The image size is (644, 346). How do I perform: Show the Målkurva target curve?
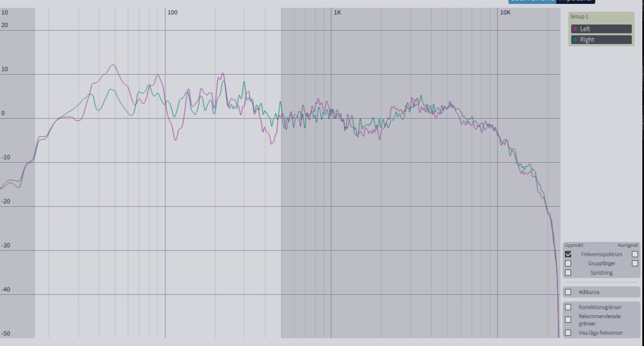[568, 292]
